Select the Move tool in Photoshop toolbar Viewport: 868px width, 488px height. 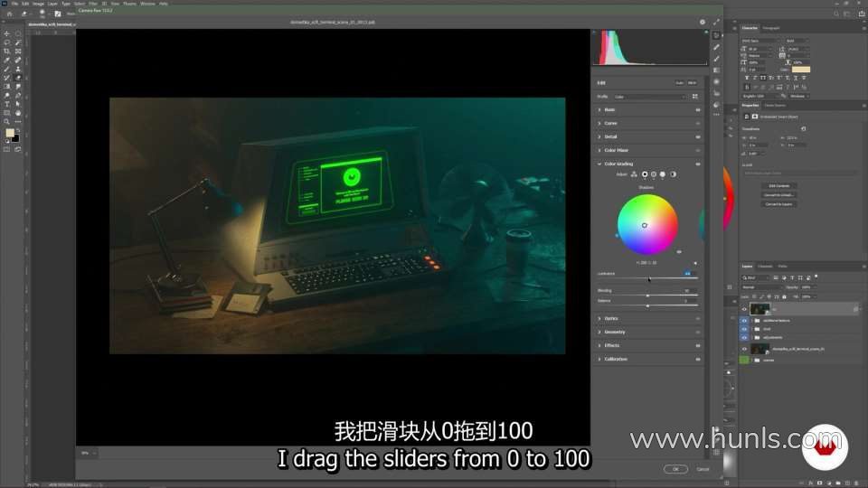[x=6, y=33]
